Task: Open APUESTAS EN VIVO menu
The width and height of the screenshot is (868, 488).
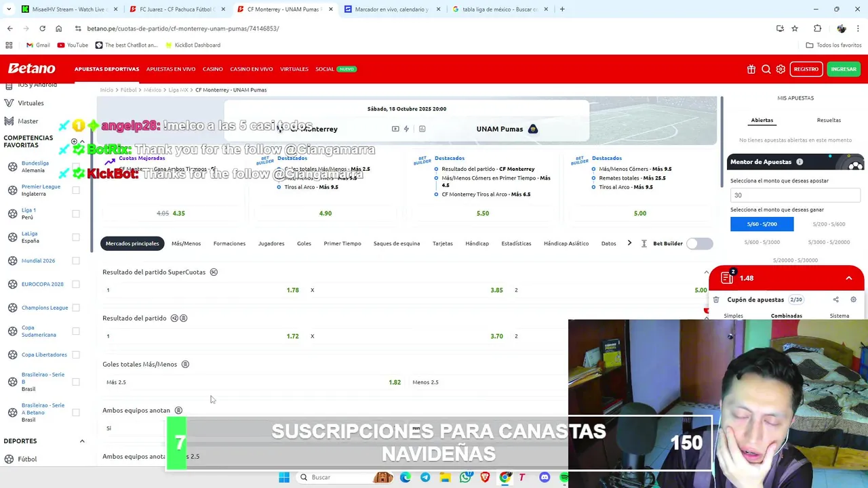Action: click(x=171, y=69)
